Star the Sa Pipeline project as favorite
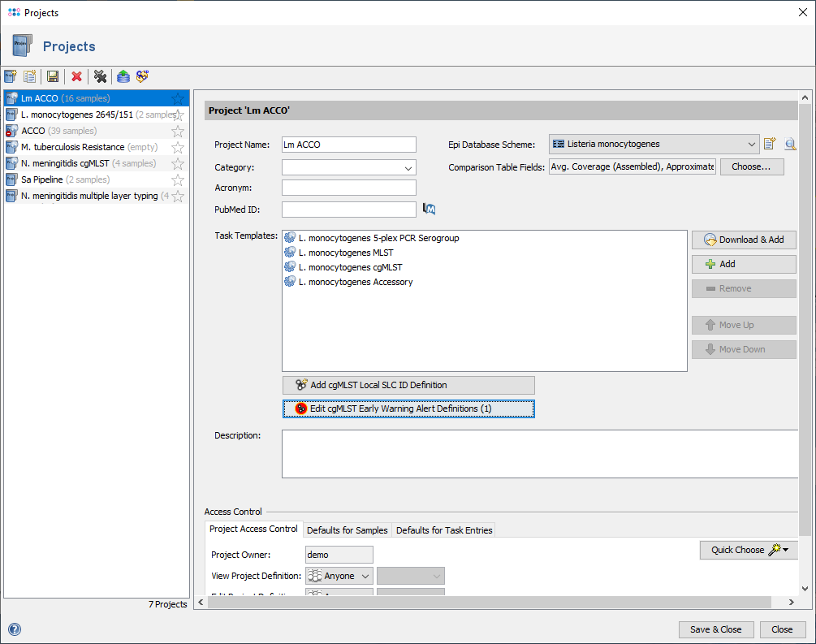This screenshot has width=816, height=644. [178, 180]
